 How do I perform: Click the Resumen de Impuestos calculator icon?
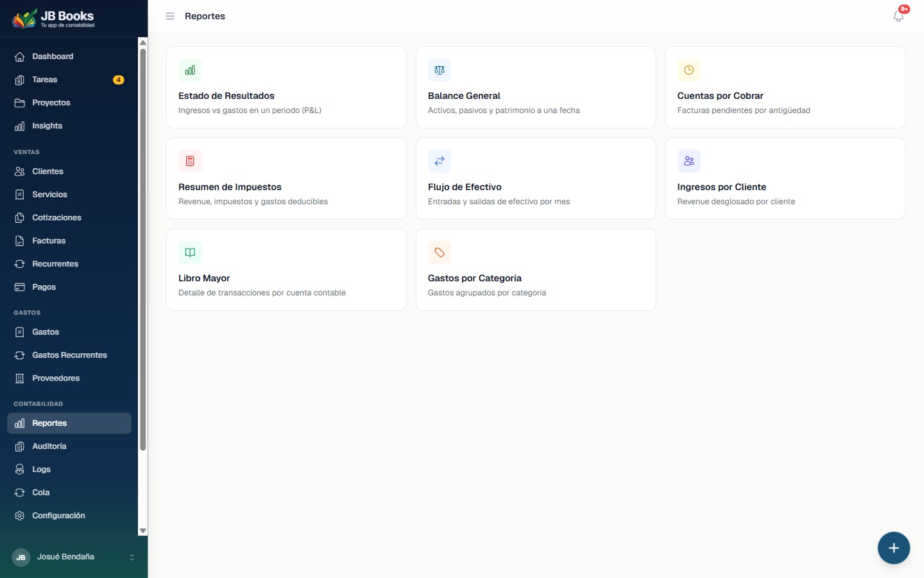point(190,161)
